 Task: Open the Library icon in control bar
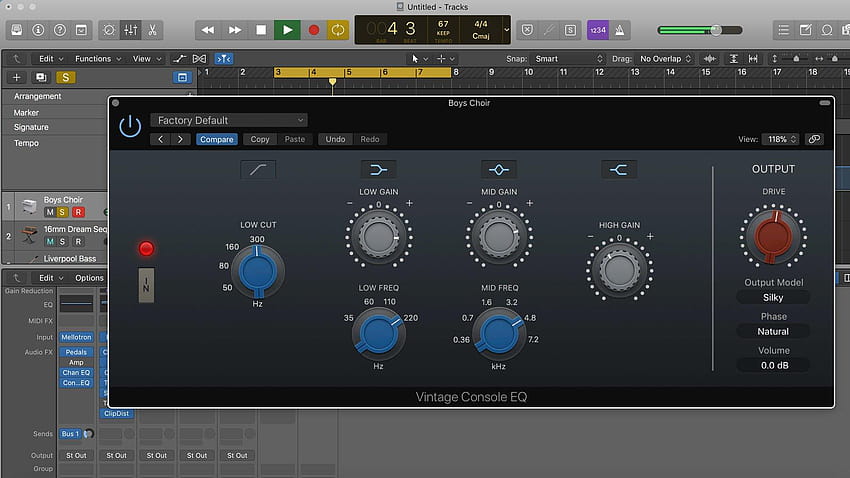[17, 30]
